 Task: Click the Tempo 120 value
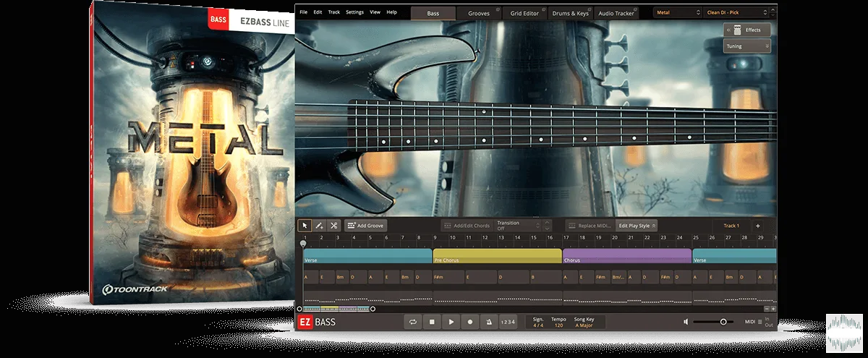tap(558, 325)
